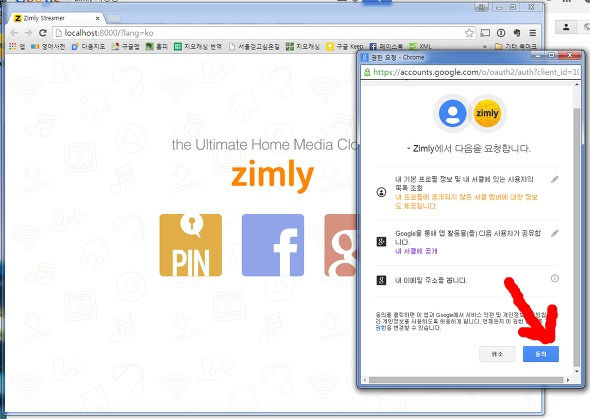Click the 동의 accept button
This screenshot has height=419, width=590.
pos(541,354)
